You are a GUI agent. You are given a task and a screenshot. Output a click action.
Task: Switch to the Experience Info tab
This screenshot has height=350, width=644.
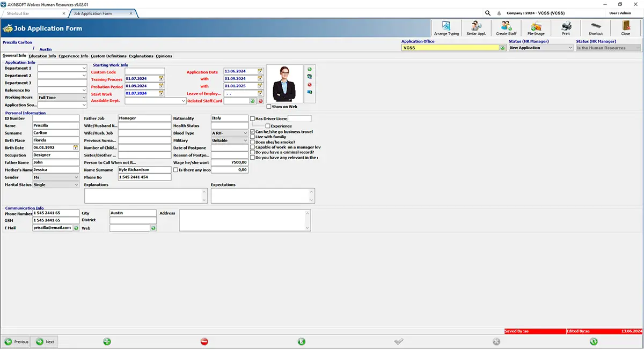coord(74,56)
